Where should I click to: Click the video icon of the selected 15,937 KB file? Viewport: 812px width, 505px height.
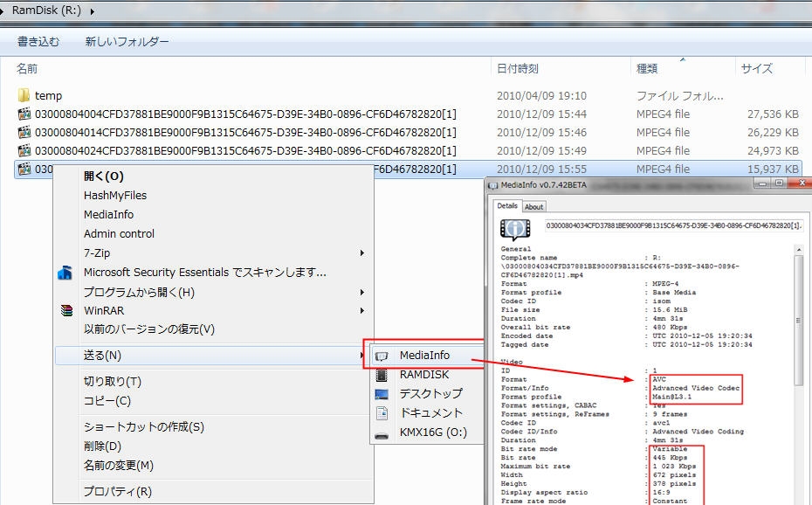pyautogui.click(x=24, y=169)
